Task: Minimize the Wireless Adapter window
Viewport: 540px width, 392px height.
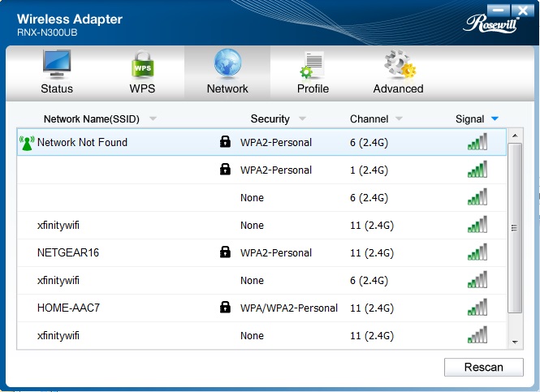Action: (x=499, y=11)
